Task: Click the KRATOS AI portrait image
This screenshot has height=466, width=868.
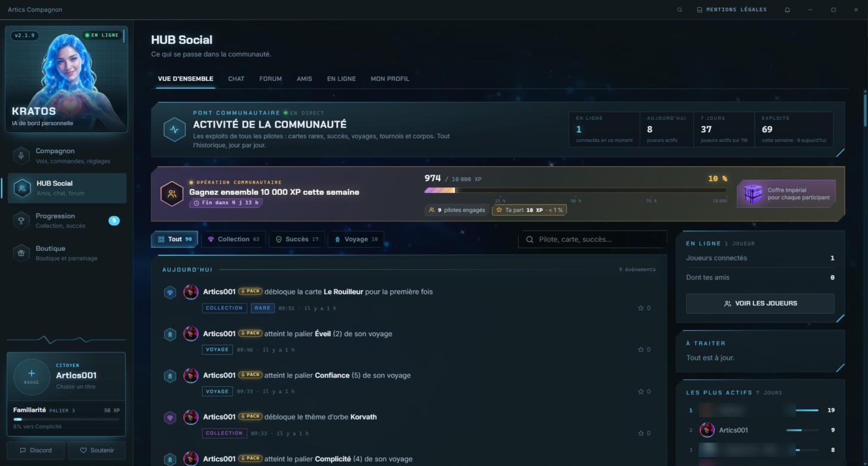Action: pyautogui.click(x=66, y=79)
